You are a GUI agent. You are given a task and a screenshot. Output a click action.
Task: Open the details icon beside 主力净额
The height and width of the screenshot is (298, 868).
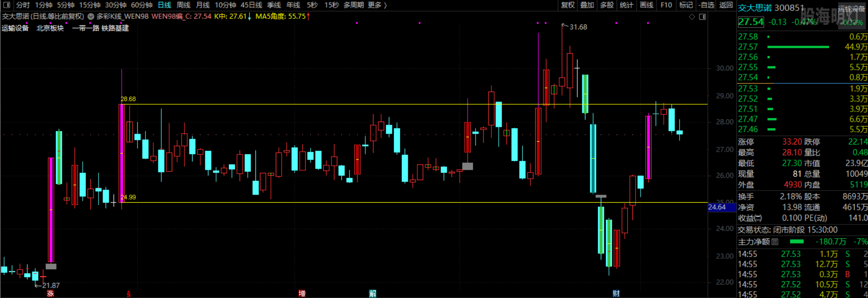click(775, 242)
